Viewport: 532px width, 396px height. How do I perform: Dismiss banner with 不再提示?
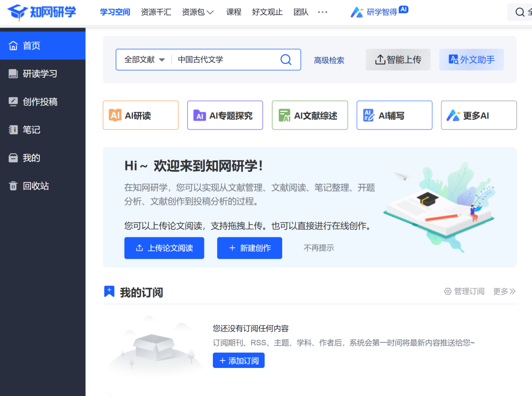coord(319,248)
